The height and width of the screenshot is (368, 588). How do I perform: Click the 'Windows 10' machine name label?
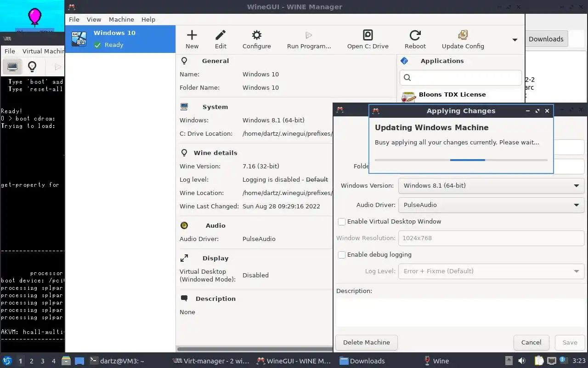114,33
